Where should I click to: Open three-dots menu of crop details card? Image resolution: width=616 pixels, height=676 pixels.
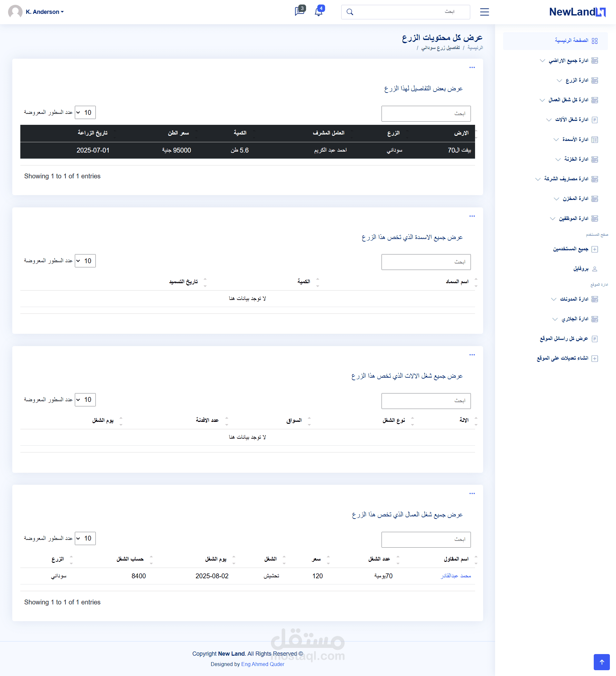(472, 67)
